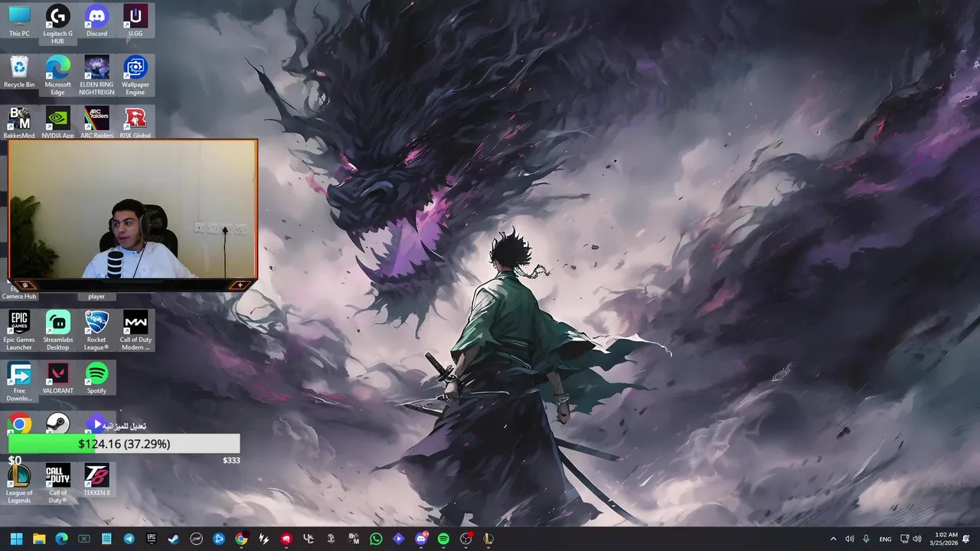Select the Microsoft Edge desktop shortcut
Image resolution: width=980 pixels, height=551 pixels.
pyautogui.click(x=58, y=75)
